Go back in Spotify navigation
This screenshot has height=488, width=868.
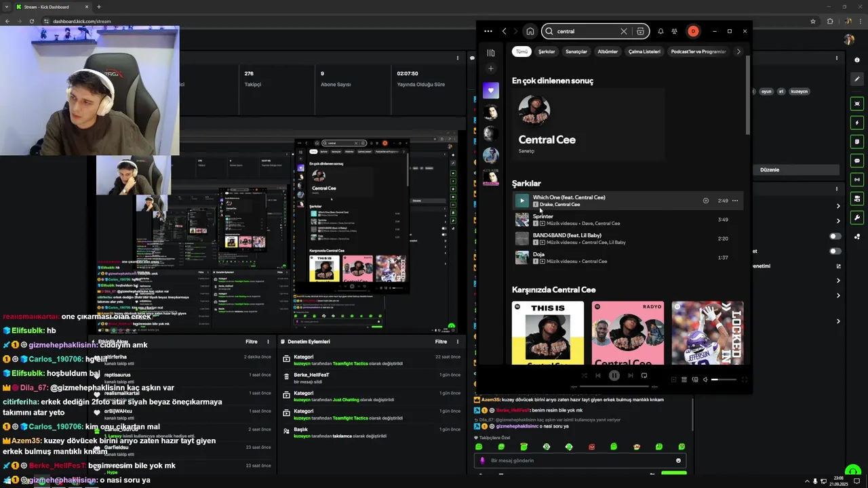tap(504, 31)
